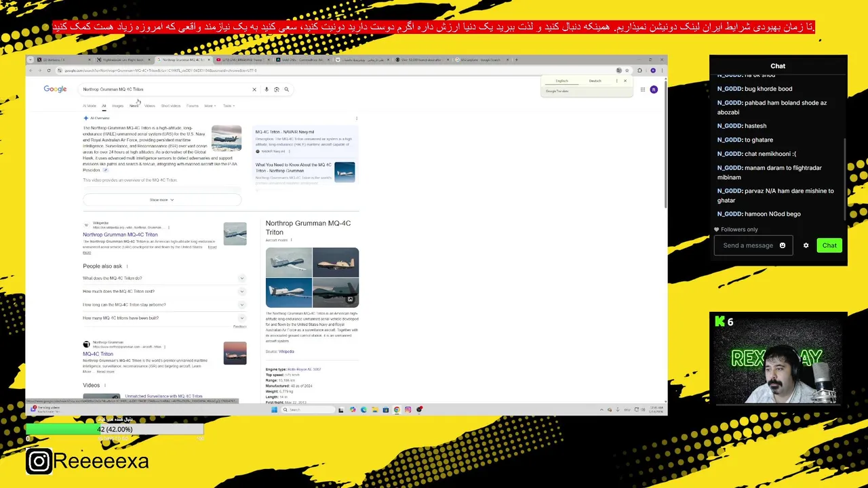Open the knowledge panel Triton image collage

pos(312,277)
